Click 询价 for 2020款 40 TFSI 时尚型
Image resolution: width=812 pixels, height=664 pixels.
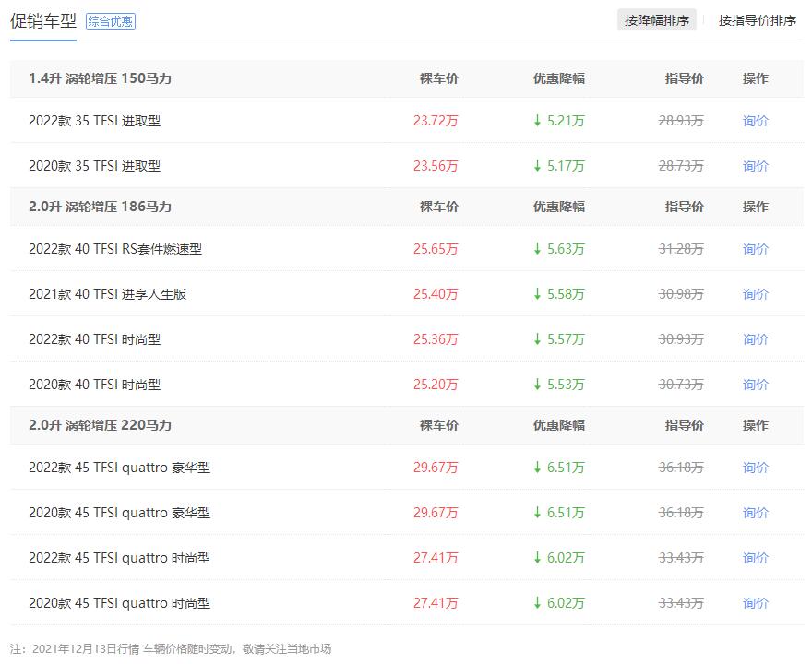[x=756, y=385]
